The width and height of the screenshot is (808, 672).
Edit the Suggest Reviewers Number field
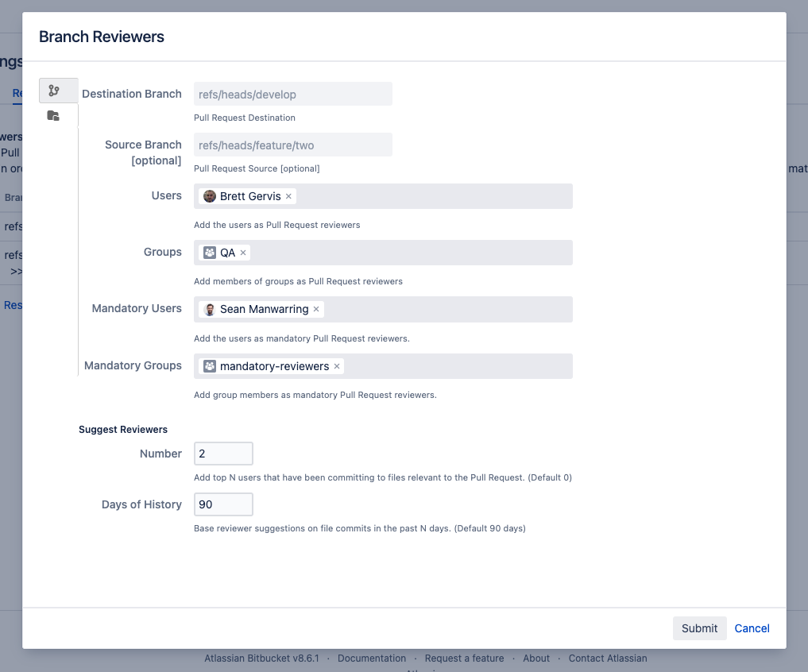[223, 454]
